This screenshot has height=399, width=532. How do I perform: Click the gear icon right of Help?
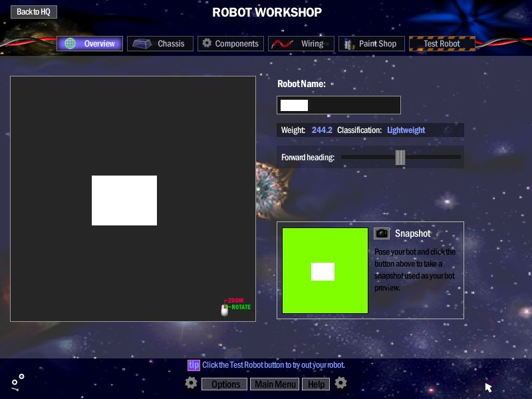click(x=340, y=383)
